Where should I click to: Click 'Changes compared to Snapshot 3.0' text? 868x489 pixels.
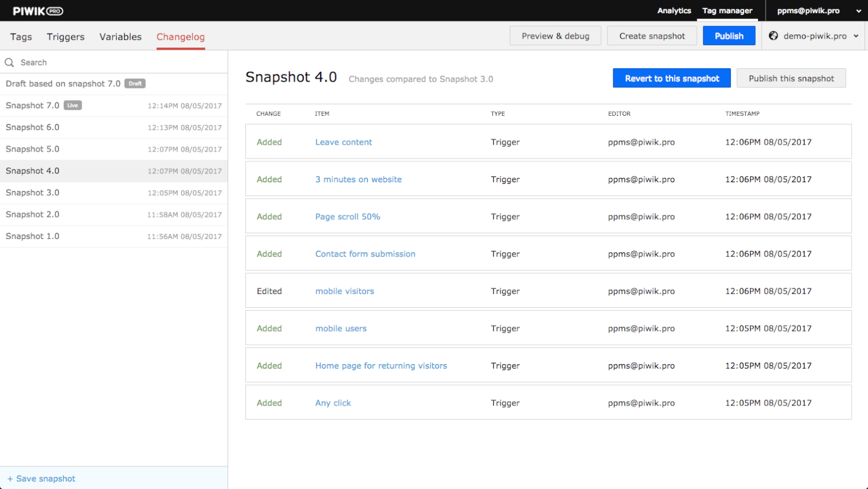pyautogui.click(x=421, y=79)
